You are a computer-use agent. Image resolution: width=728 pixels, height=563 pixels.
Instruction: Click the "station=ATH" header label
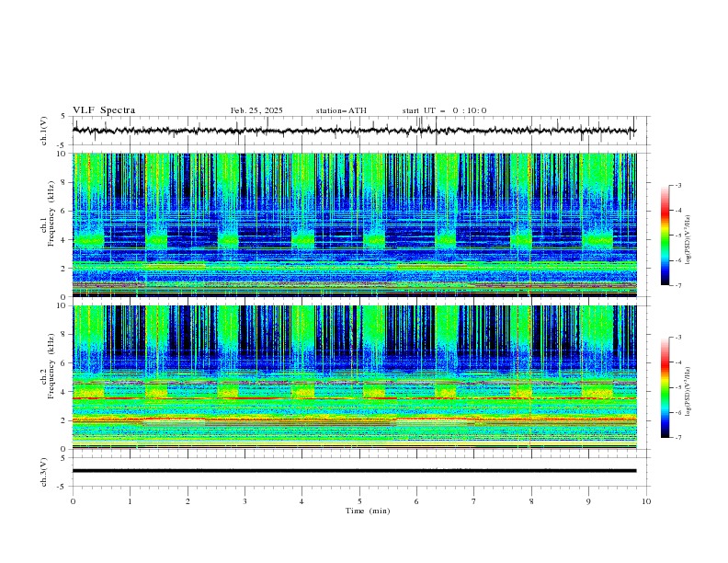tap(341, 110)
